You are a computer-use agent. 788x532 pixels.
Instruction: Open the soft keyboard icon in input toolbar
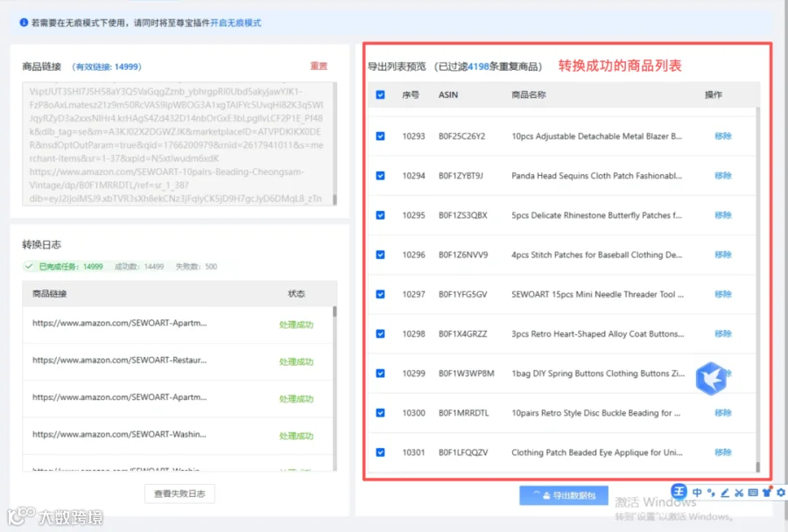click(753, 493)
